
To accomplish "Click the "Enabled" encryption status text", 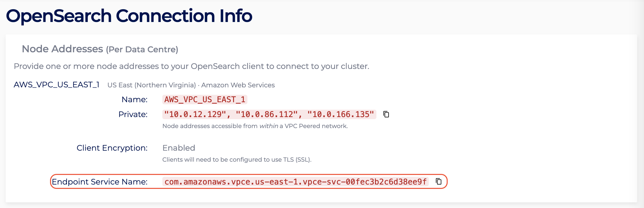I will click(179, 148).
